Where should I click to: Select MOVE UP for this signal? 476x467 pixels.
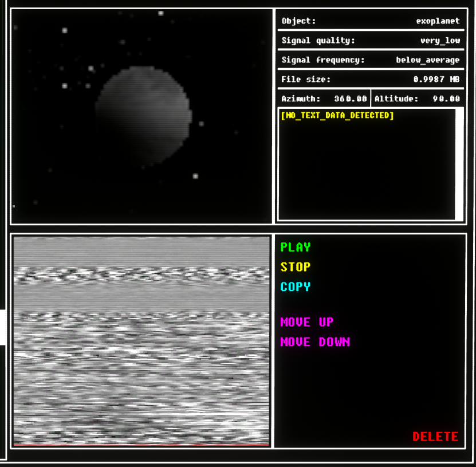tap(306, 322)
